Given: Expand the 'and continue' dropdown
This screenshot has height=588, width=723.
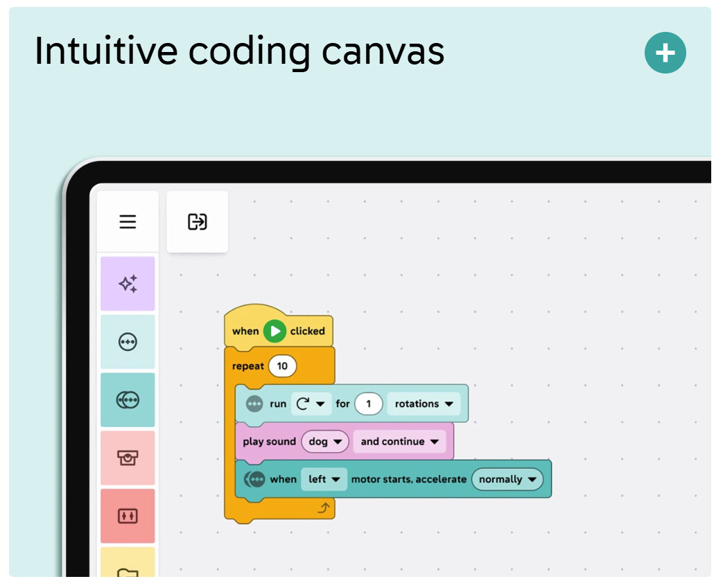Looking at the screenshot, I should point(399,442).
